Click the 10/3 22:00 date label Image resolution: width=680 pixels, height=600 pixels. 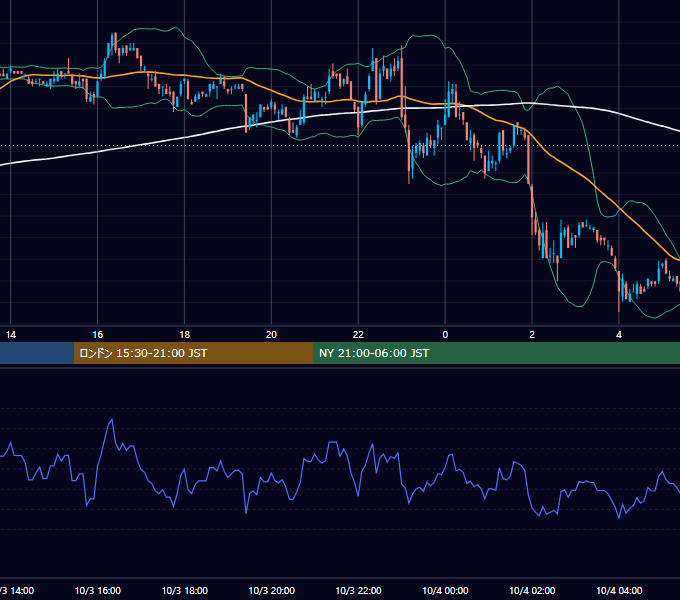358,590
